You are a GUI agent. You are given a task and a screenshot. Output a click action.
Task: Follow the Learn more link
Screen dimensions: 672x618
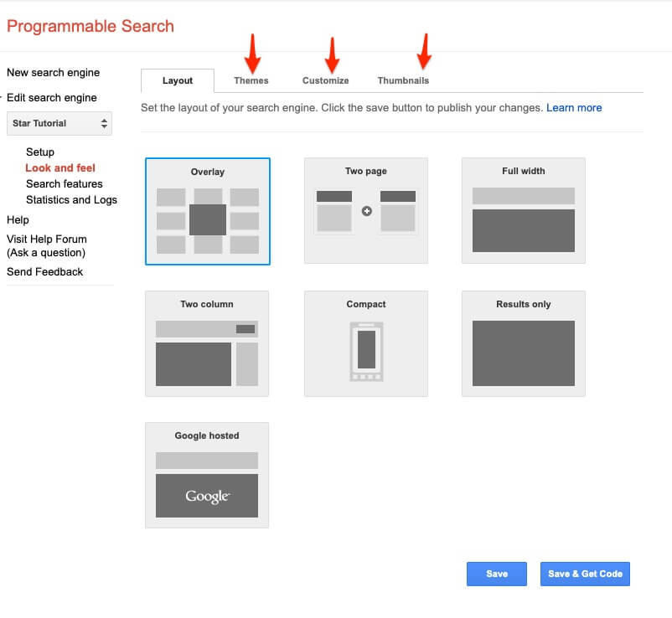click(574, 108)
